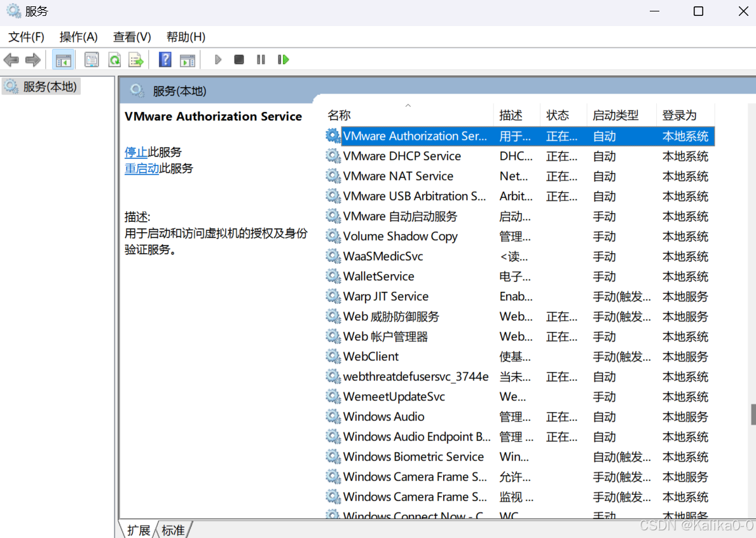This screenshot has height=538, width=756.
Task: Select the VMware USB Arbitration S... row
Action: [x=519, y=197]
